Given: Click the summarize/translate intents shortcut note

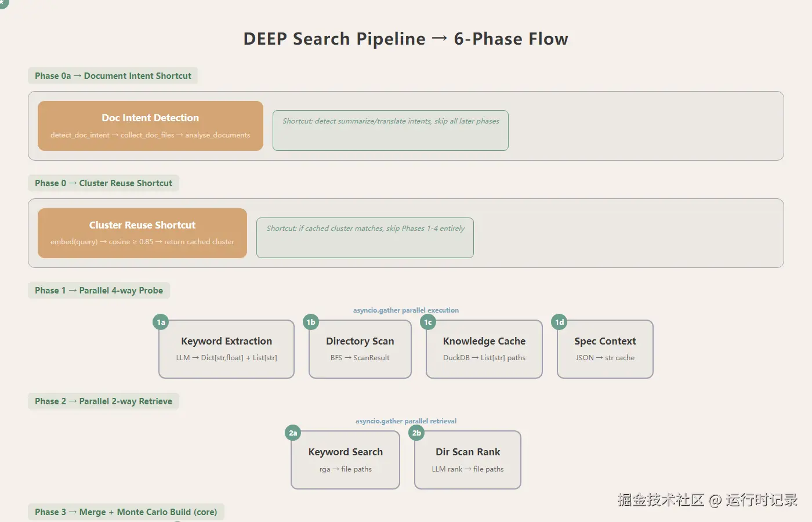Looking at the screenshot, I should point(390,130).
